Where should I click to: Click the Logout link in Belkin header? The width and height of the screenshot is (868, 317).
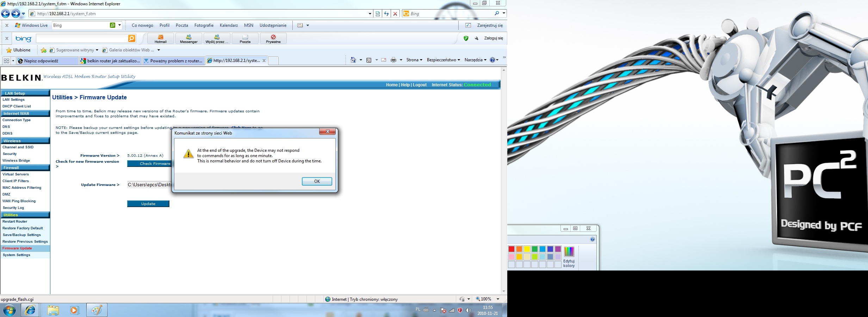pos(420,85)
